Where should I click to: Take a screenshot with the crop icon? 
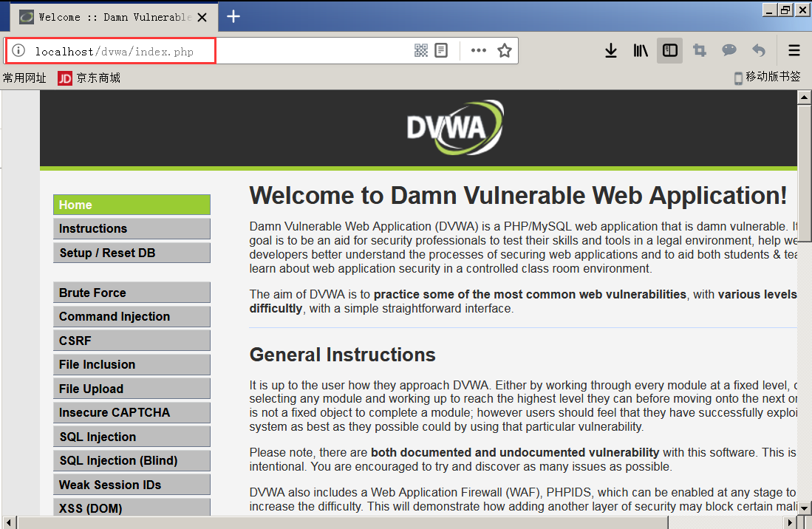(700, 50)
